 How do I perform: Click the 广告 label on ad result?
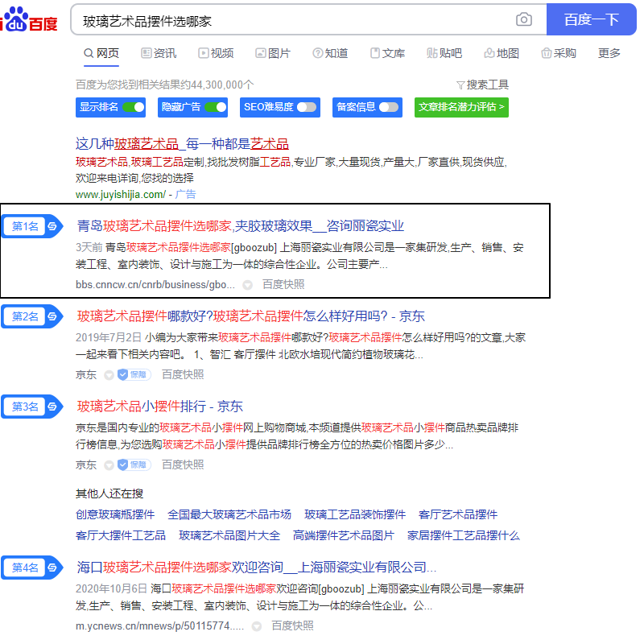186,195
